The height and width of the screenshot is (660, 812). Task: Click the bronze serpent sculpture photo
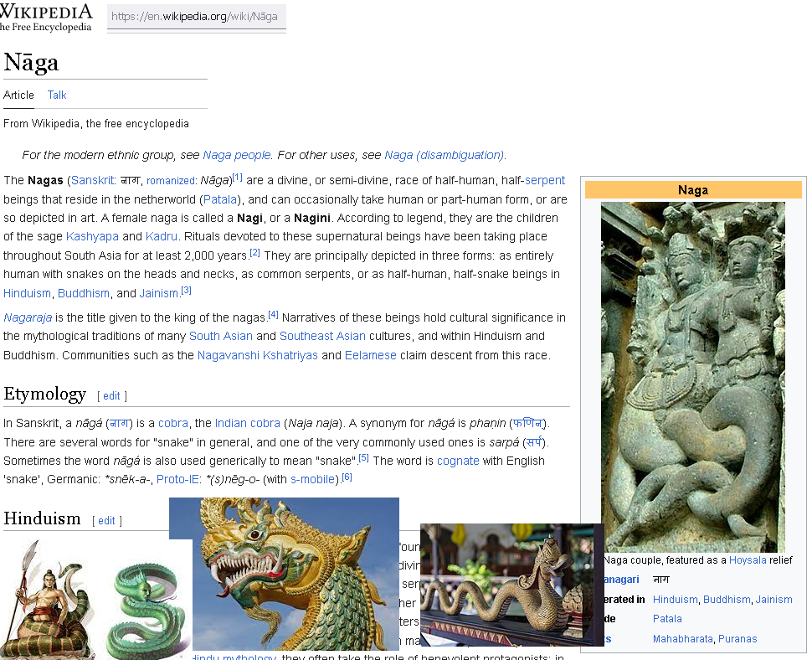point(512,585)
